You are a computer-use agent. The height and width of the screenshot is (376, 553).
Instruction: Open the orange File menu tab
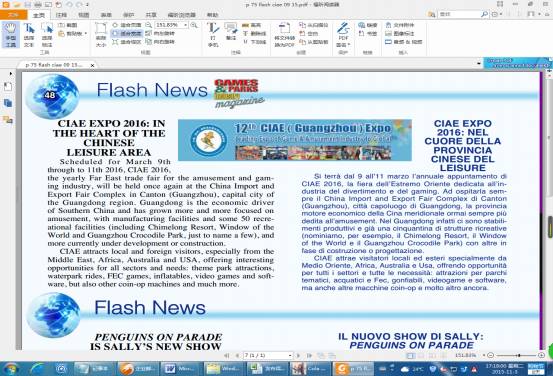coord(13,15)
